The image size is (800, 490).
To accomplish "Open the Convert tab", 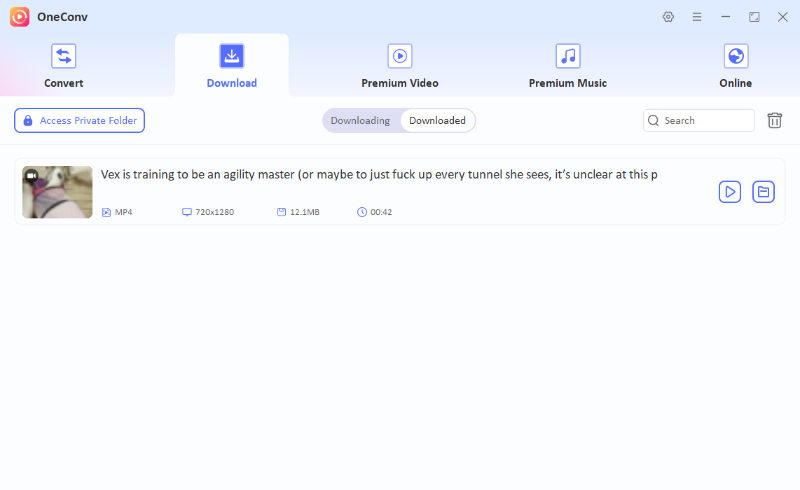I will (64, 66).
